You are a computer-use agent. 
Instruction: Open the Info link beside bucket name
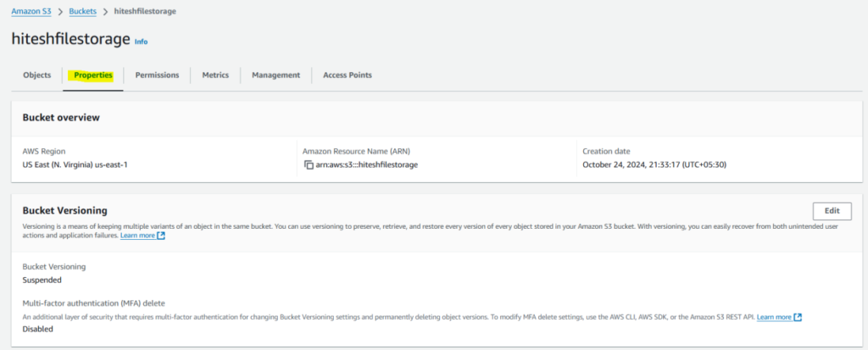pyautogui.click(x=141, y=42)
